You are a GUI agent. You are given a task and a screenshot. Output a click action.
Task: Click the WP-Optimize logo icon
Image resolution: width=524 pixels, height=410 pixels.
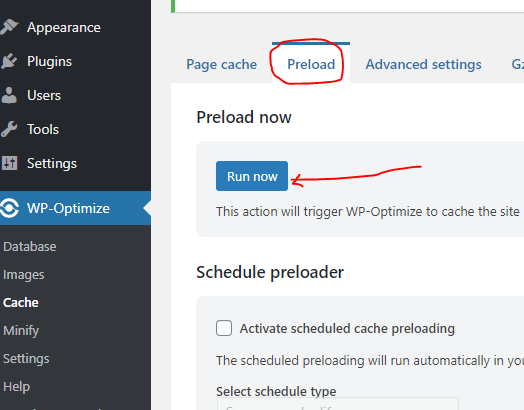9,208
